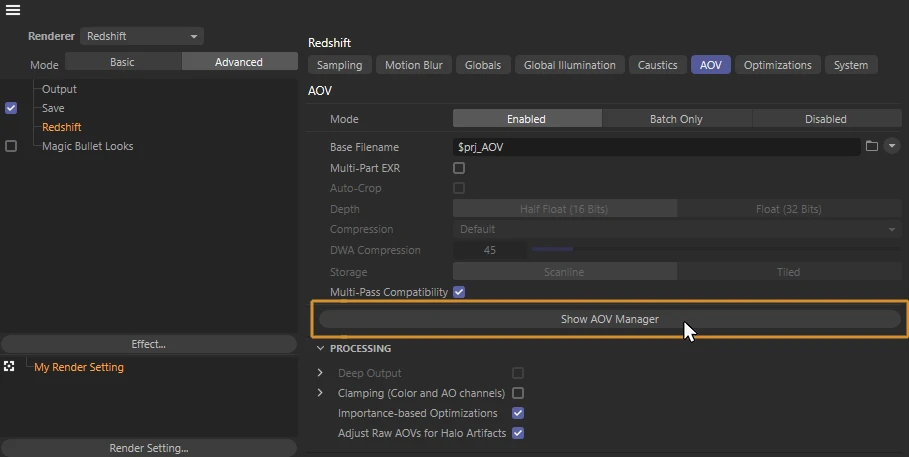Enable the Multi-Part EXR checkbox
909x457 pixels.
pyautogui.click(x=459, y=168)
